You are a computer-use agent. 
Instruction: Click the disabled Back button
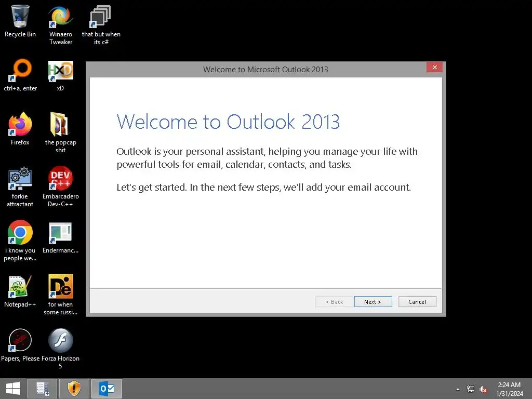click(x=334, y=302)
